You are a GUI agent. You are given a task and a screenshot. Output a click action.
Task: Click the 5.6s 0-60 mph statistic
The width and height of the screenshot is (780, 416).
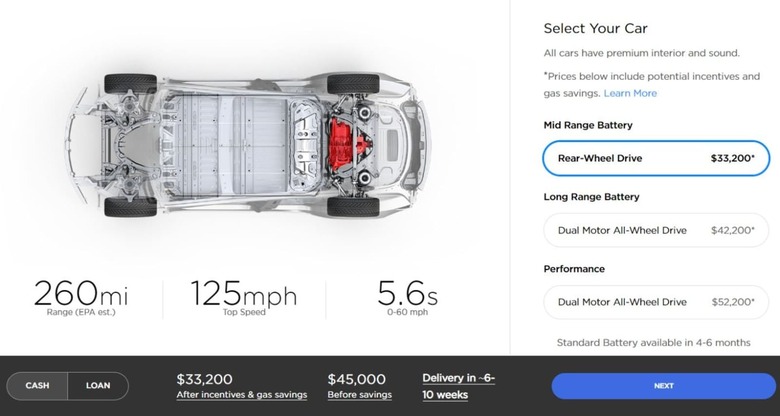point(406,297)
